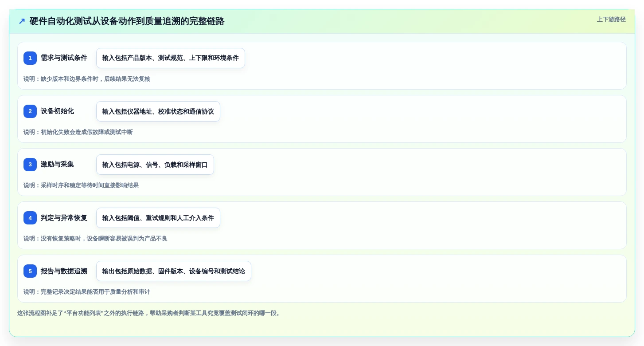Click the note 缺少版本和边界条件时，后续结果无法复核
Screen dimensions: 644x346
pos(87,79)
